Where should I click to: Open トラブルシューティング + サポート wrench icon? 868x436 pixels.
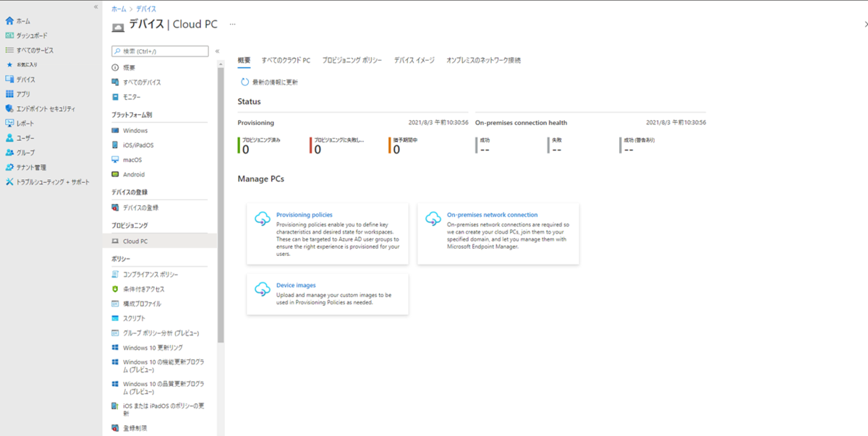click(x=9, y=181)
